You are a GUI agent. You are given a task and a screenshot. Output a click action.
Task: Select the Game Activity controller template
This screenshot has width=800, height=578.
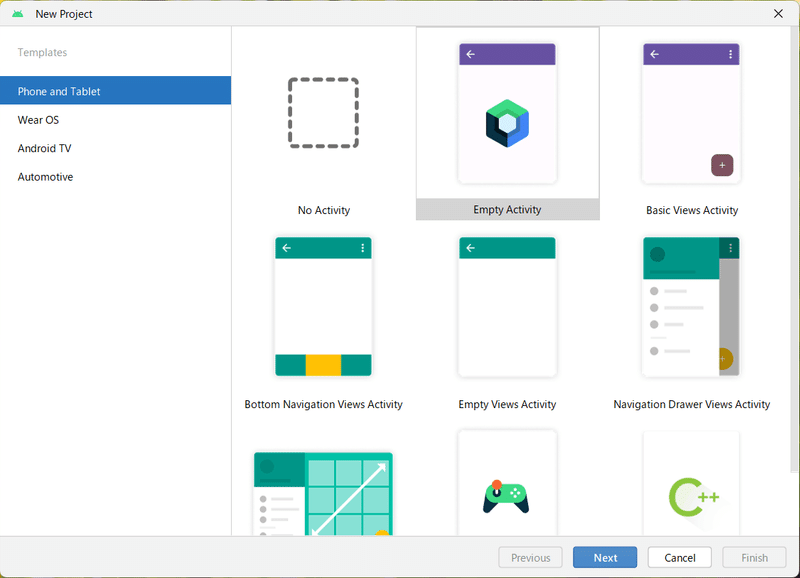pos(507,483)
